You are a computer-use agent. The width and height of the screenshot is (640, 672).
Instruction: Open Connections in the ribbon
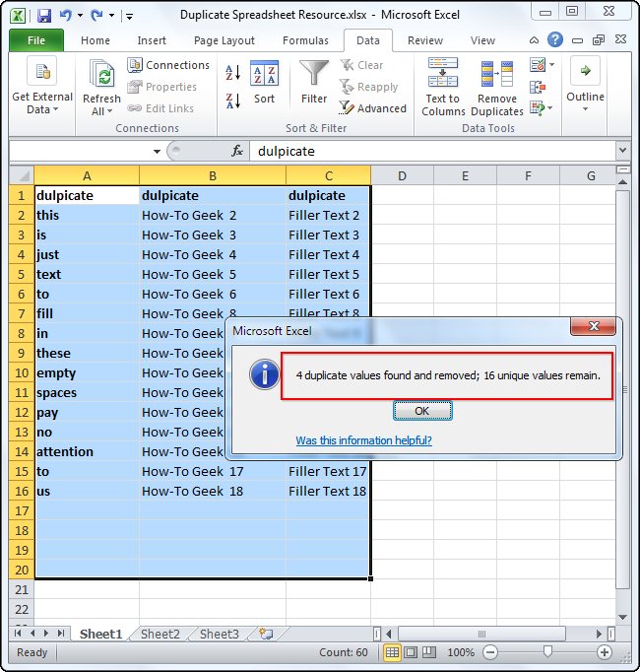[168, 65]
